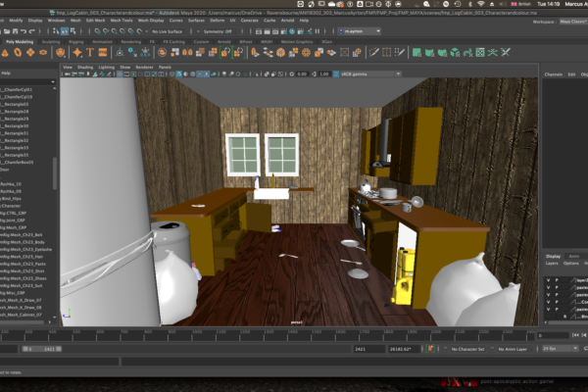Open the Options menu in Layer Editor
The width and height of the screenshot is (588, 392).
coord(570,264)
